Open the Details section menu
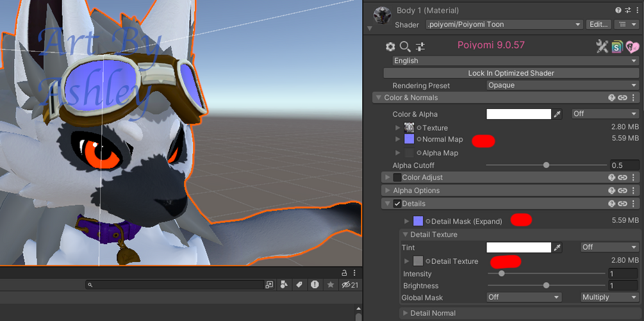 [633, 204]
